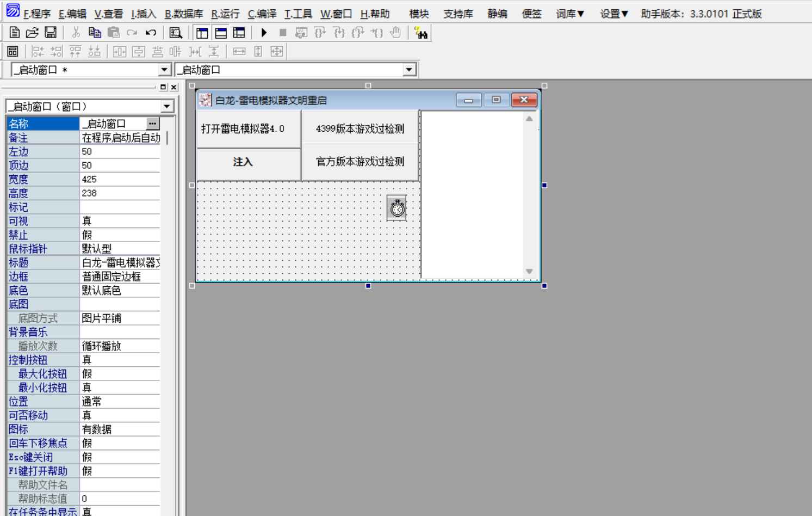This screenshot has height=516, width=812.
Task: Click the binoculars help search icon
Action: 420,33
